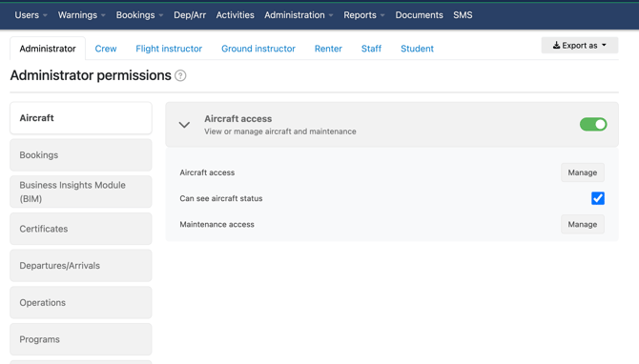Click the 'Maintenance access' row label

216,224
